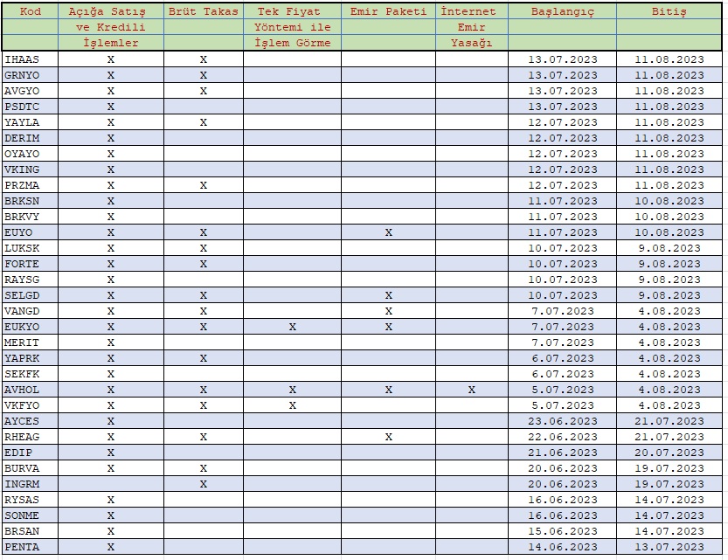The width and height of the screenshot is (728, 560).
Task: Select VKFYO's X mark under Tek Fiyat column
Action: (292, 405)
